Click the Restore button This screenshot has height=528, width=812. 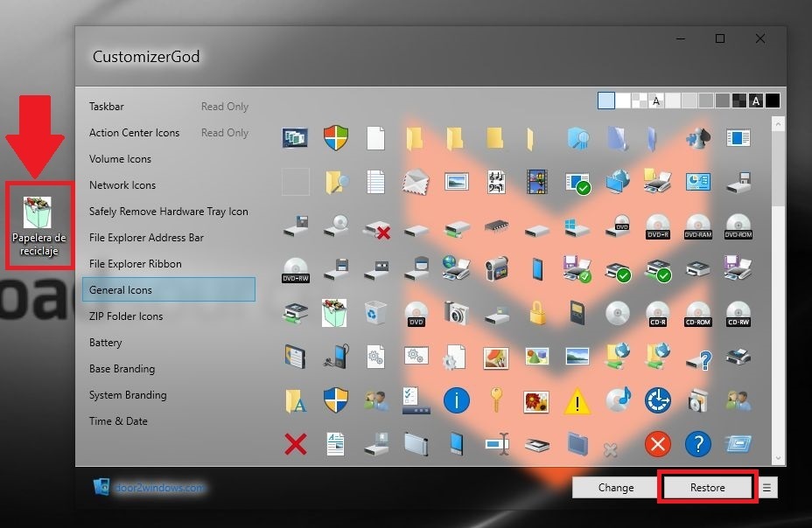click(707, 487)
